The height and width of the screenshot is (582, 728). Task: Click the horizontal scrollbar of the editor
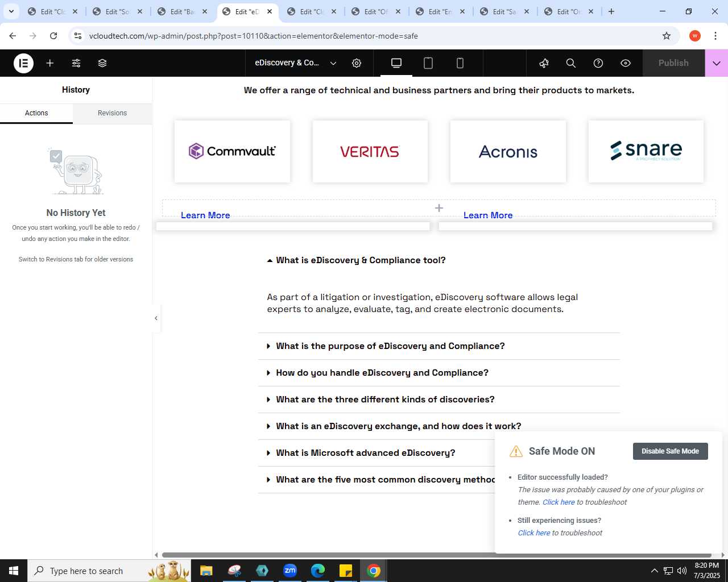click(437, 555)
